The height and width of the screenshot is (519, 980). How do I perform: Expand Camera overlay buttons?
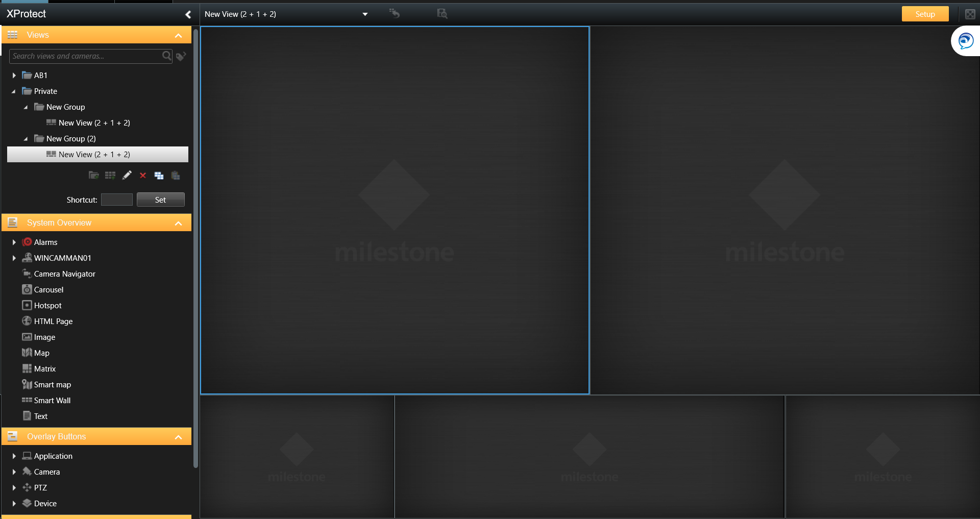pos(14,472)
